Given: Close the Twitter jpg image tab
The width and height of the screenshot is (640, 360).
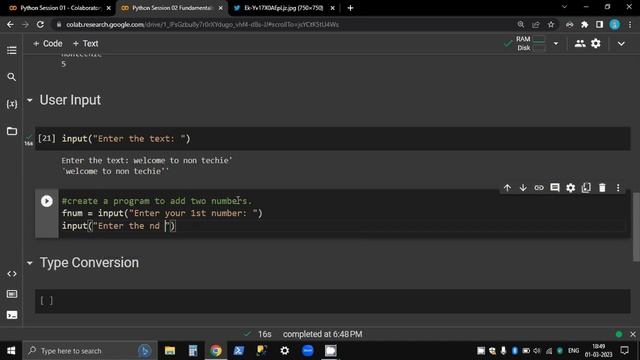Looking at the screenshot, I should pos(333,8).
